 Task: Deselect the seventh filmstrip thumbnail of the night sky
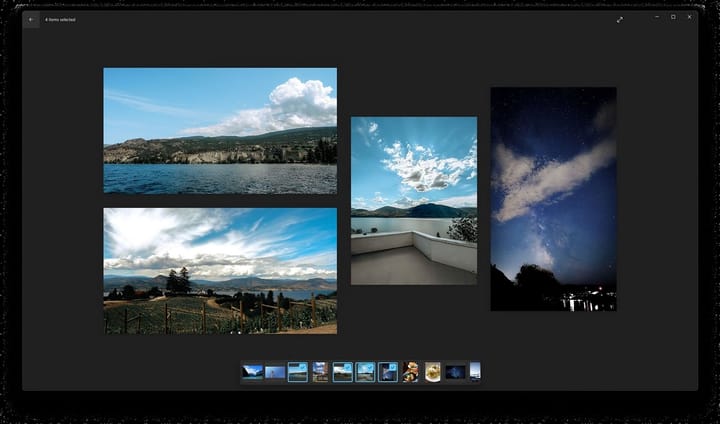(388, 372)
